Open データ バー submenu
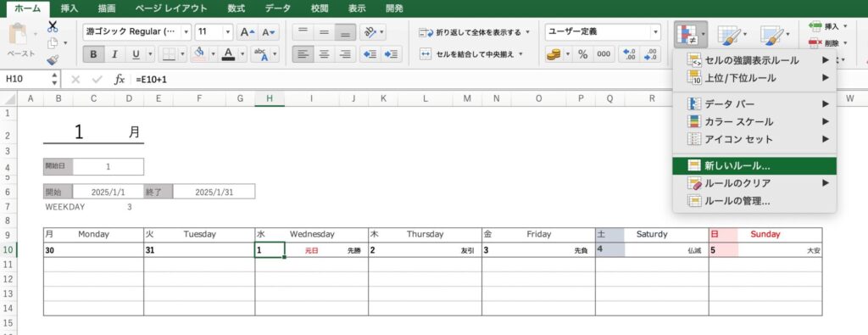The width and height of the screenshot is (868, 335). [x=754, y=103]
